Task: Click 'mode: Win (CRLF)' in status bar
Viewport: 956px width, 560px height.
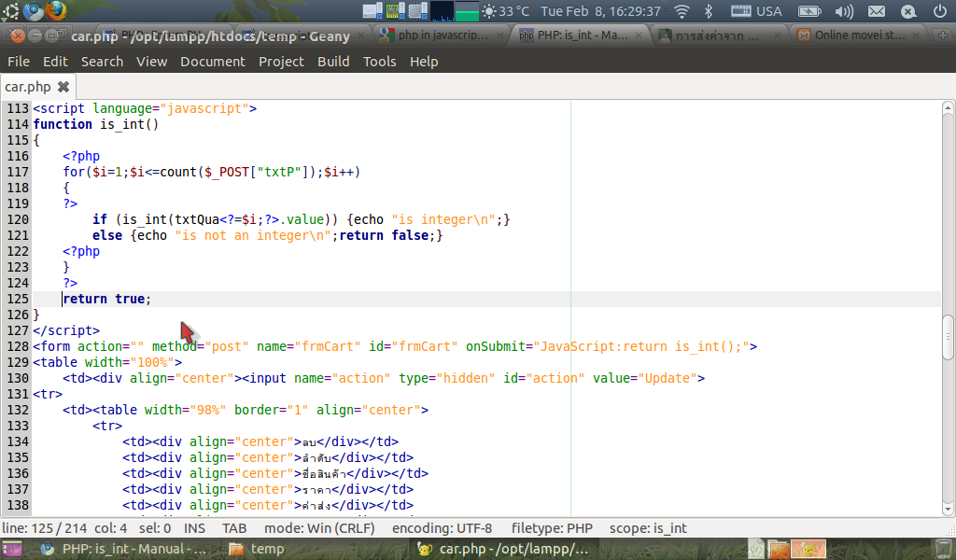Action: 319,528
